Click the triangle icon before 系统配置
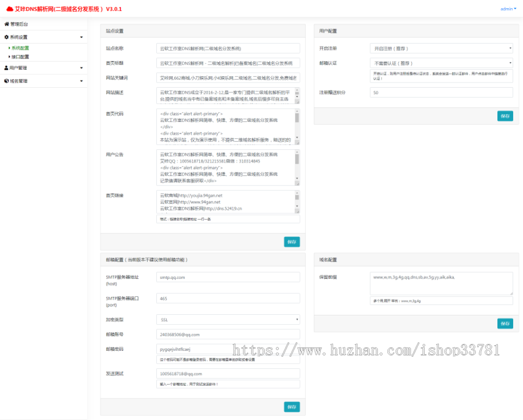523x420 pixels. pyautogui.click(x=9, y=48)
